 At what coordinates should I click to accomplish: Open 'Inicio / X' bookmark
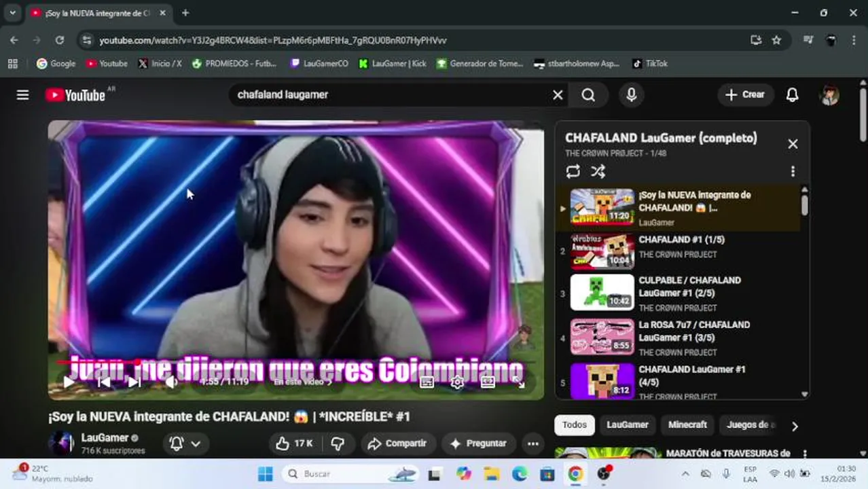point(160,63)
